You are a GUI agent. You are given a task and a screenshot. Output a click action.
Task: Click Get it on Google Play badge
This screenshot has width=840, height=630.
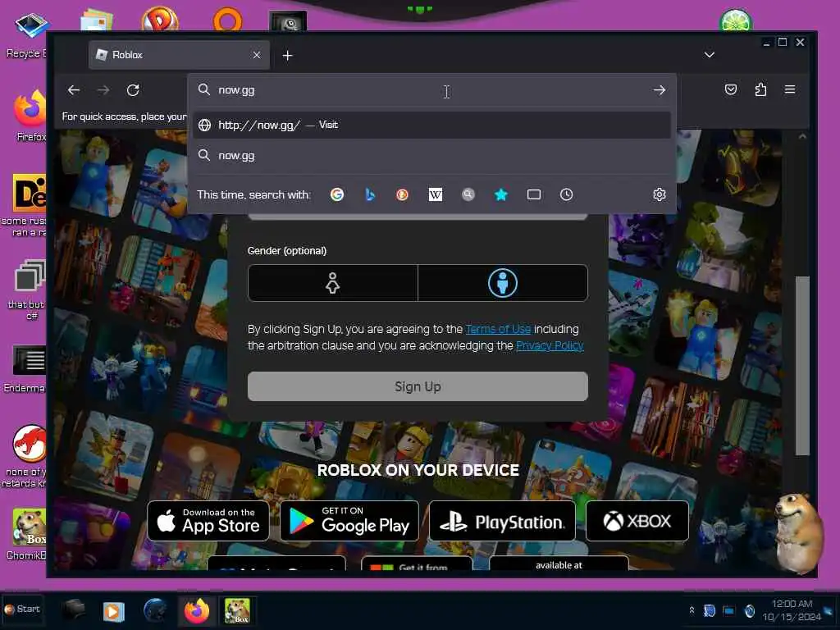tap(349, 521)
